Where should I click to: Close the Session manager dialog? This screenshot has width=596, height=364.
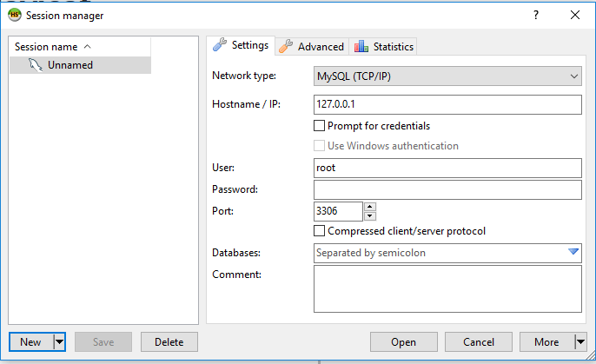[575, 15]
